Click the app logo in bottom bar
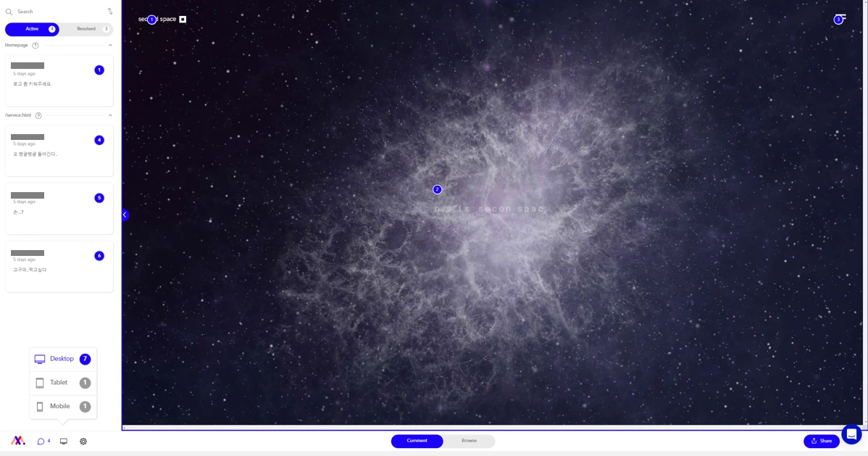Image resolution: width=868 pixels, height=456 pixels. tap(17, 441)
